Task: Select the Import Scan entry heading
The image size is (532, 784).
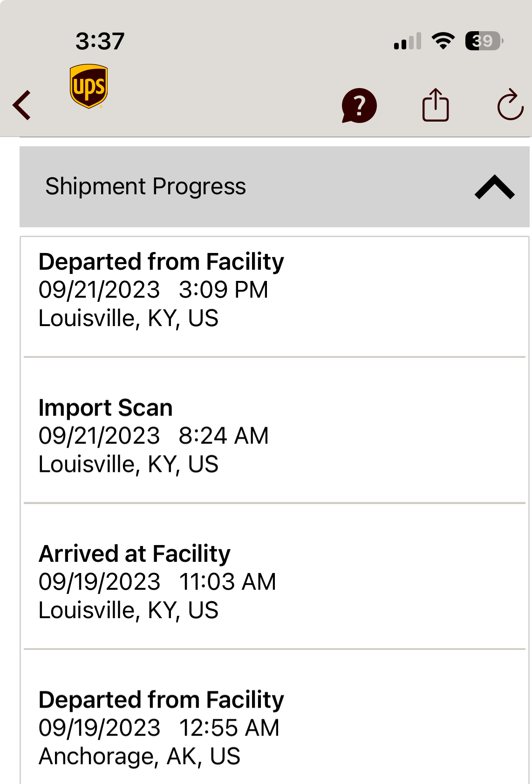Action: coord(106,408)
